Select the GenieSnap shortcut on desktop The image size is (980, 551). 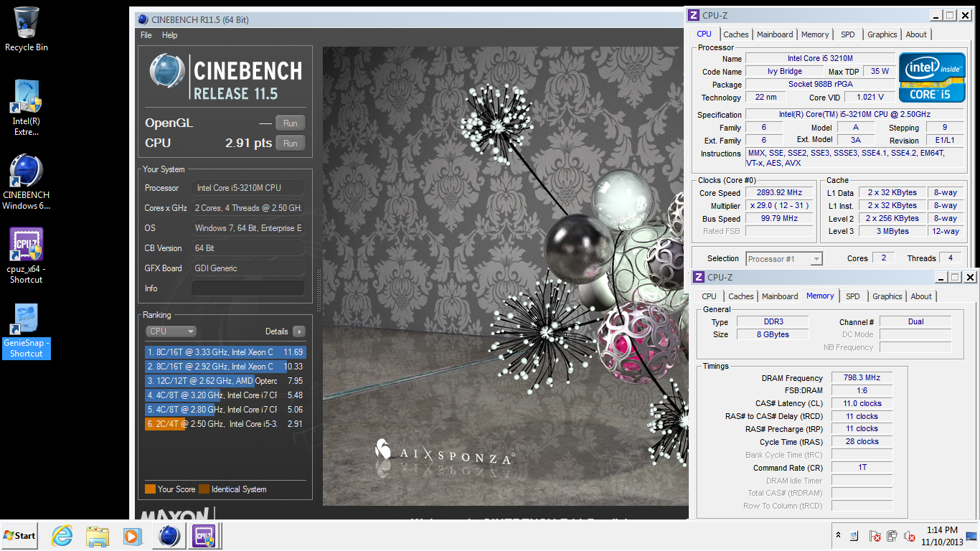(27, 330)
